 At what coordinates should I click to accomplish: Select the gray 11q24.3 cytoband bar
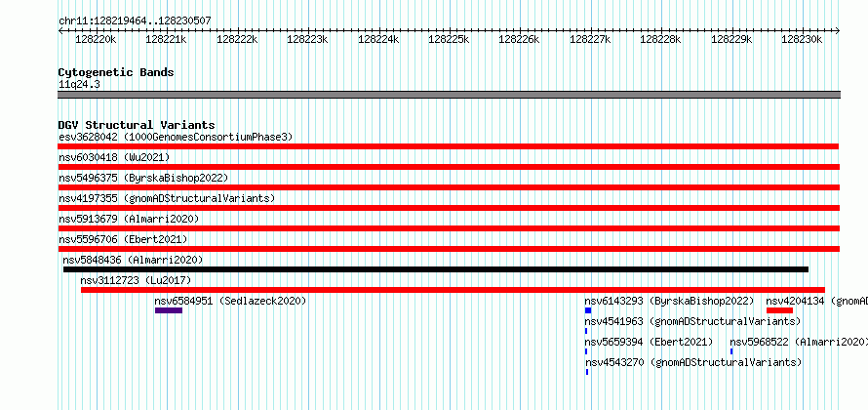point(449,95)
